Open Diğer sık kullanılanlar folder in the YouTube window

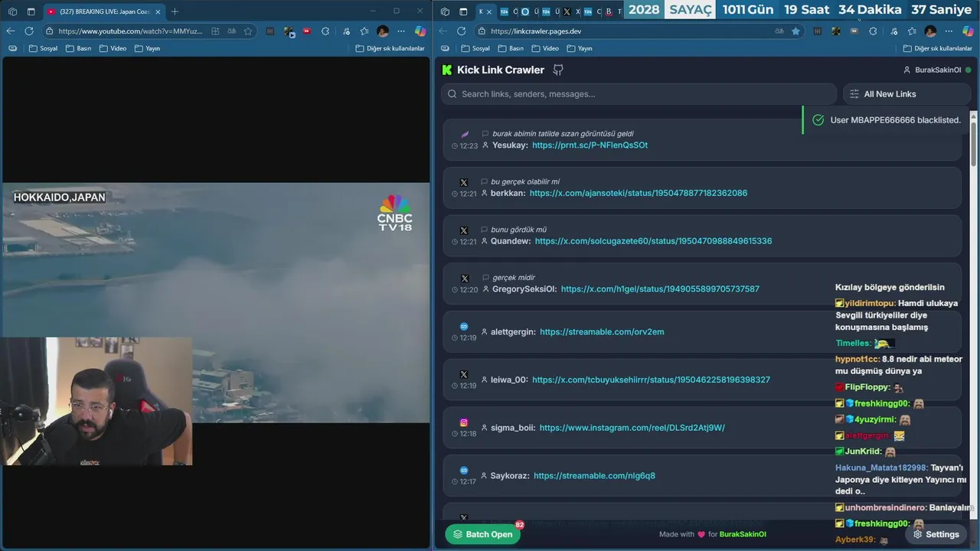pyautogui.click(x=390, y=48)
